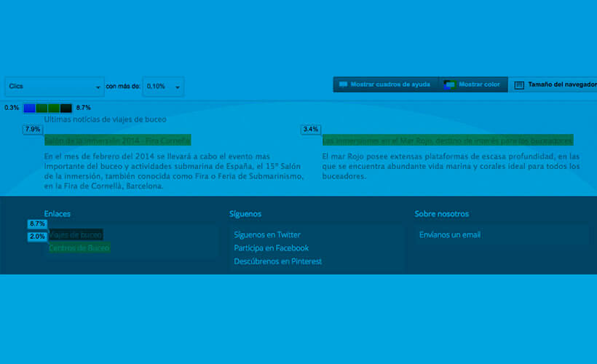Select the blue legend color swatch

(x=29, y=108)
